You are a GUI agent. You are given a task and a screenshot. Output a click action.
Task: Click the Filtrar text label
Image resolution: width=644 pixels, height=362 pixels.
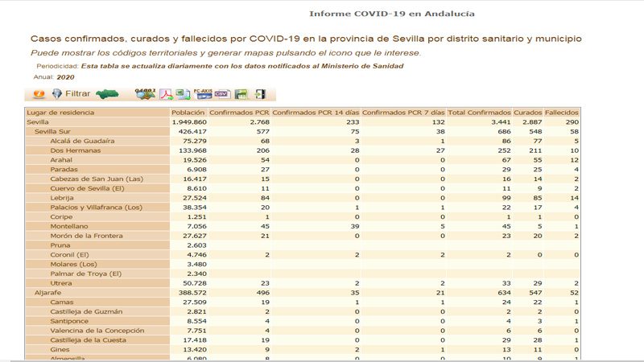click(77, 93)
